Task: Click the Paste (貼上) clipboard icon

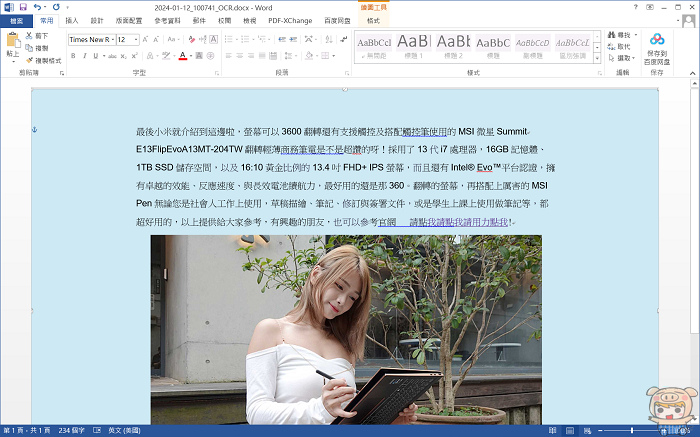Action: coord(13,41)
